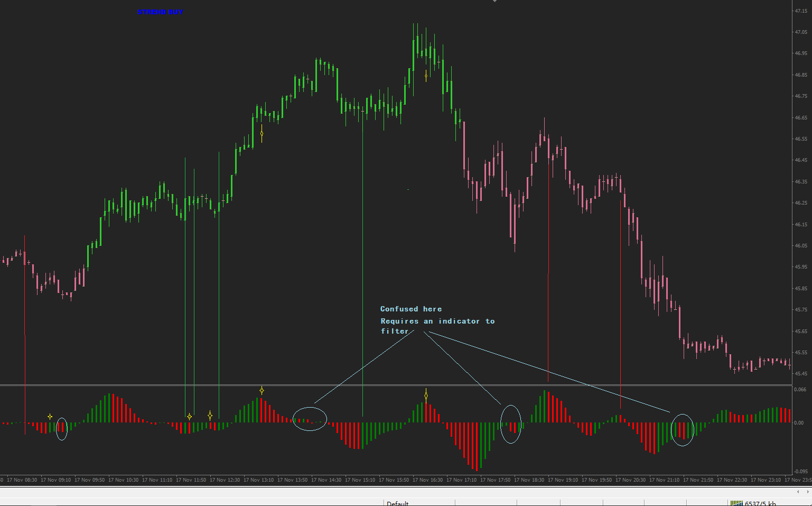Click the 17 Nov 14:30 time axis label
Image resolution: width=812 pixels, height=506 pixels.
pos(326,480)
